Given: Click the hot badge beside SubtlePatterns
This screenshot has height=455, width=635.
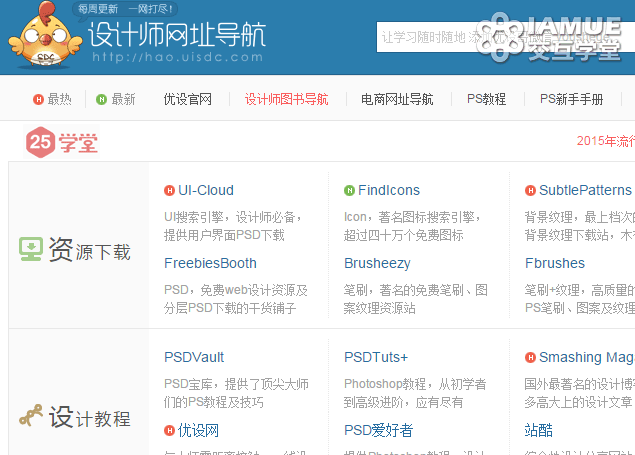Looking at the screenshot, I should pos(530,191).
